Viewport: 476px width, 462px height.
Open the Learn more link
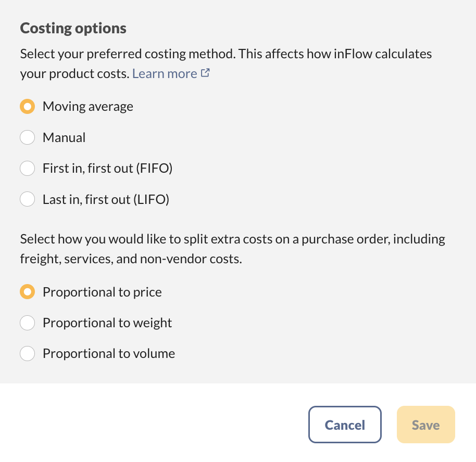[165, 74]
